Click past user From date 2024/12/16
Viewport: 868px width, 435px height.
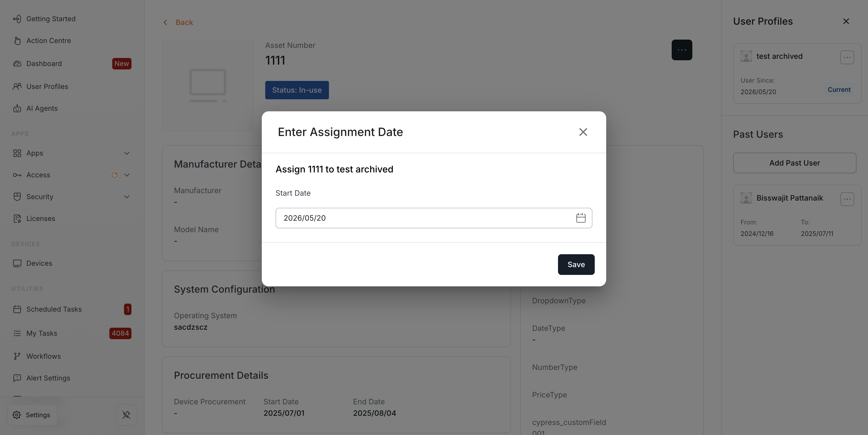point(757,234)
